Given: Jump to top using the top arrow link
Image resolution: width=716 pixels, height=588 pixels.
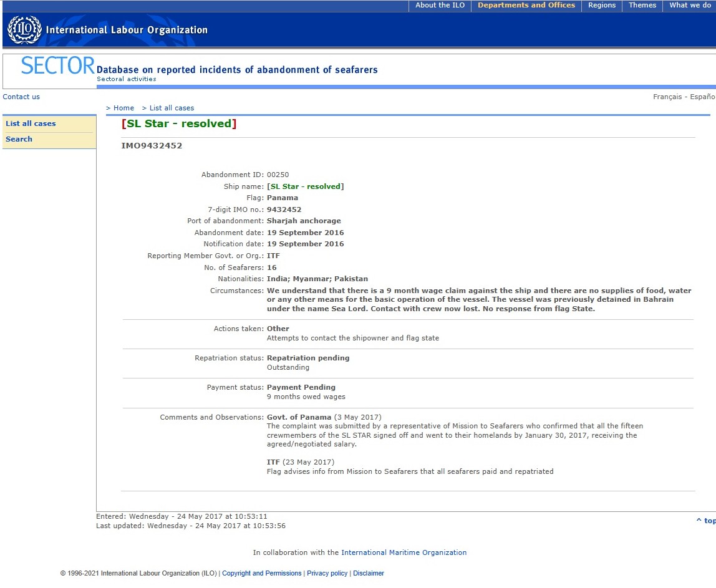Looking at the screenshot, I should 706,521.
